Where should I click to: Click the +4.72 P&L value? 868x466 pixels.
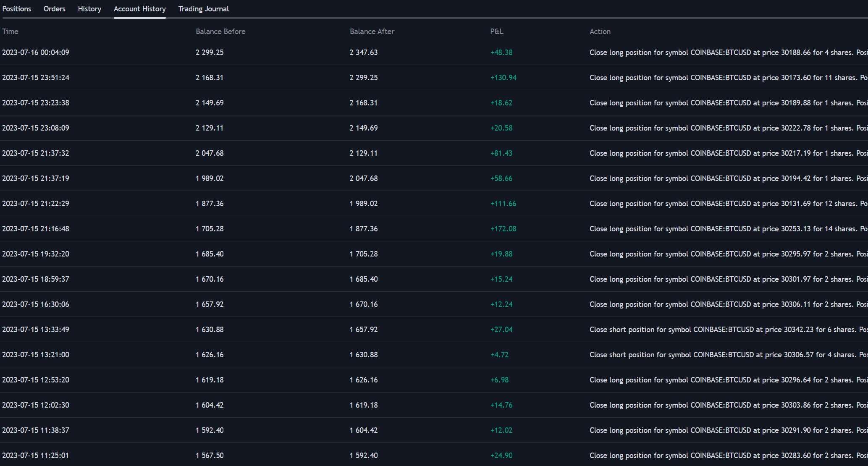(x=499, y=355)
